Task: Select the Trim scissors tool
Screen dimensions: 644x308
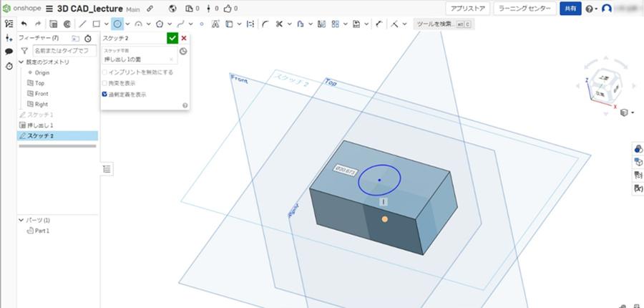Action: (279, 24)
